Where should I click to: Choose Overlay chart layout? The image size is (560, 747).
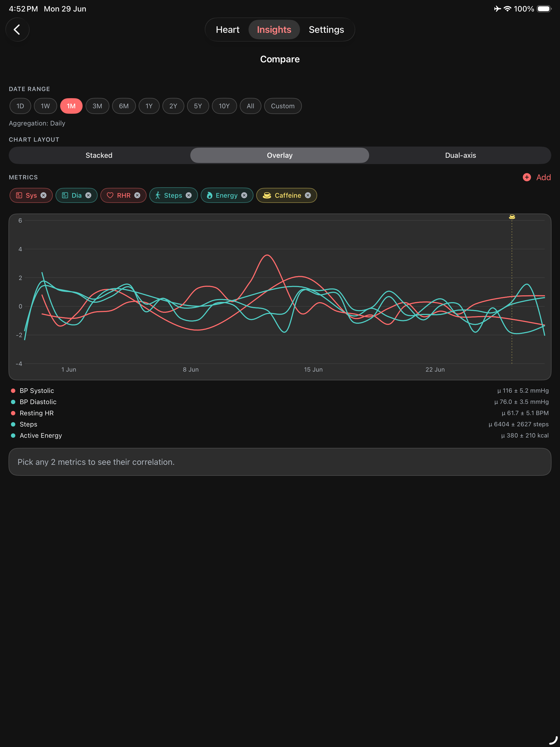(280, 155)
